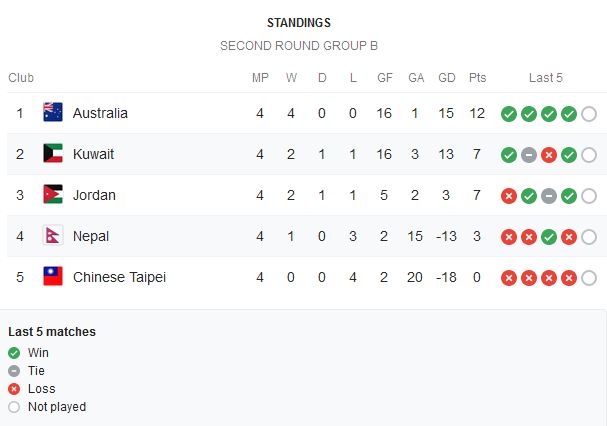Click the Second Round Group B subtitle

(x=298, y=46)
